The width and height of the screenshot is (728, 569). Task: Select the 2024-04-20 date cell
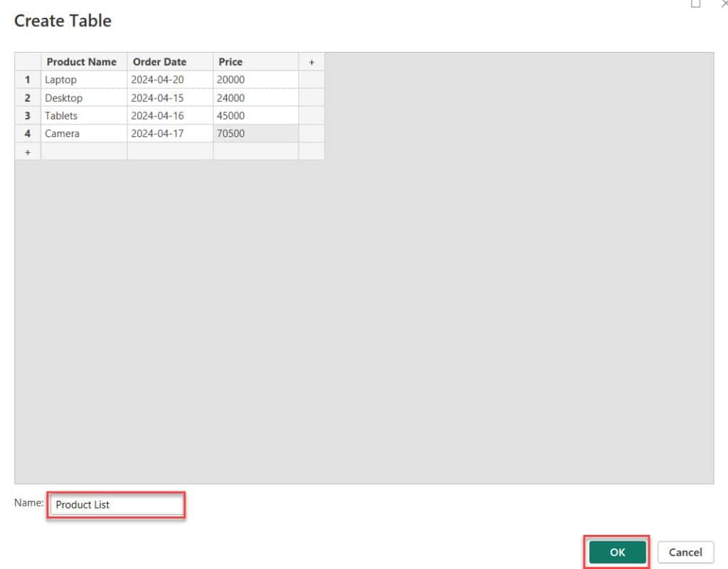tap(170, 80)
